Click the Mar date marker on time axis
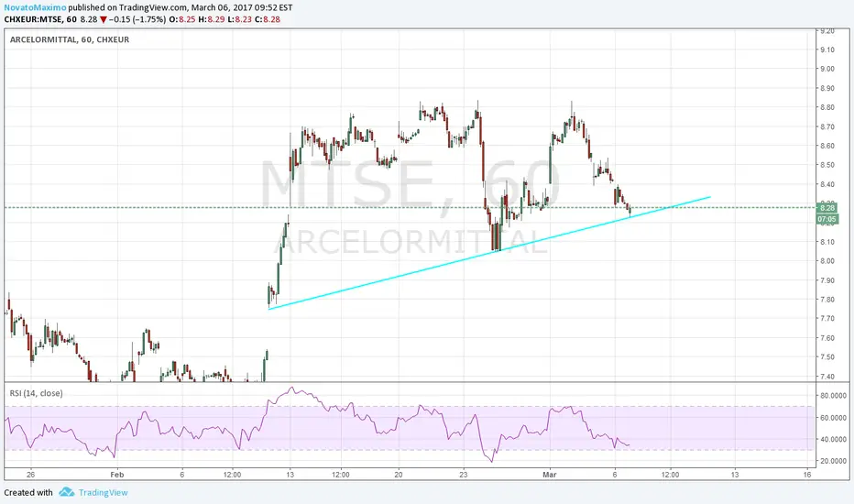This screenshot has width=854, height=504. [x=550, y=475]
